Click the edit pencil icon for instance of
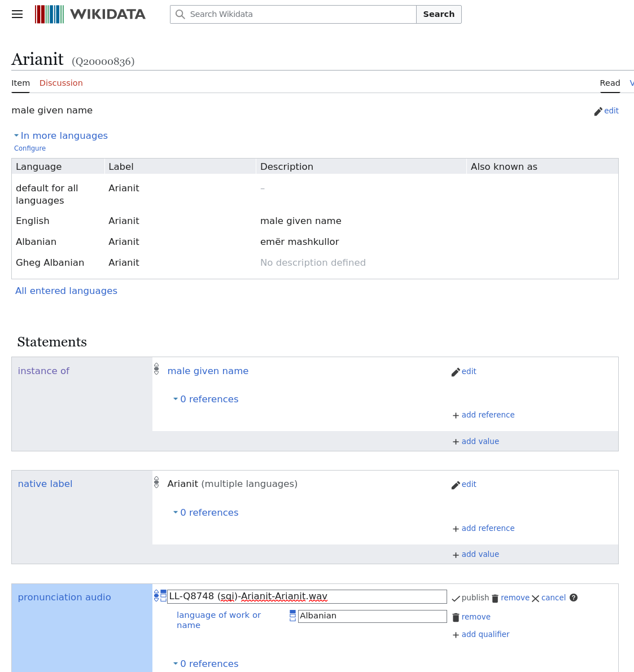The width and height of the screenshot is (634, 672). [x=456, y=372]
